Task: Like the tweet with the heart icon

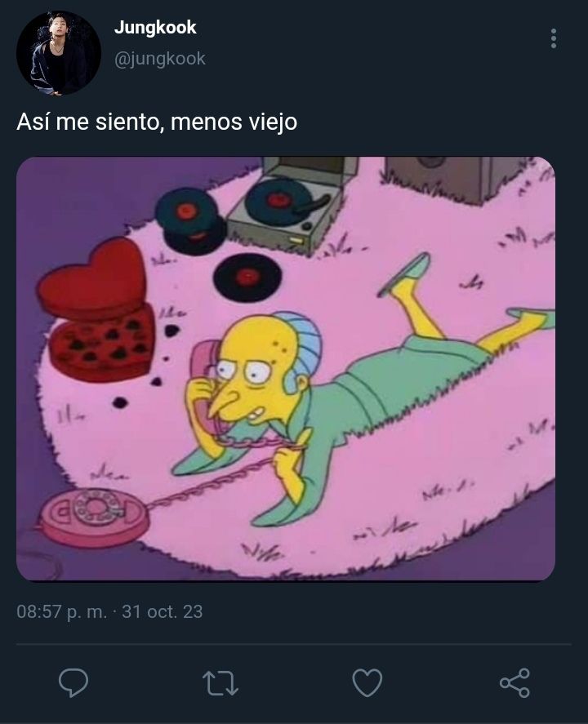Action: (x=367, y=682)
